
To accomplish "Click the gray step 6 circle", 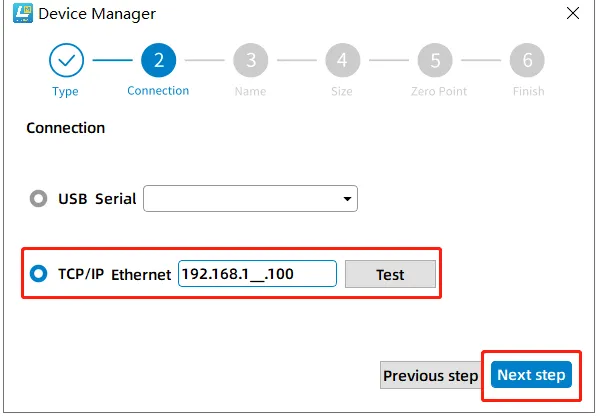I will tap(527, 61).
